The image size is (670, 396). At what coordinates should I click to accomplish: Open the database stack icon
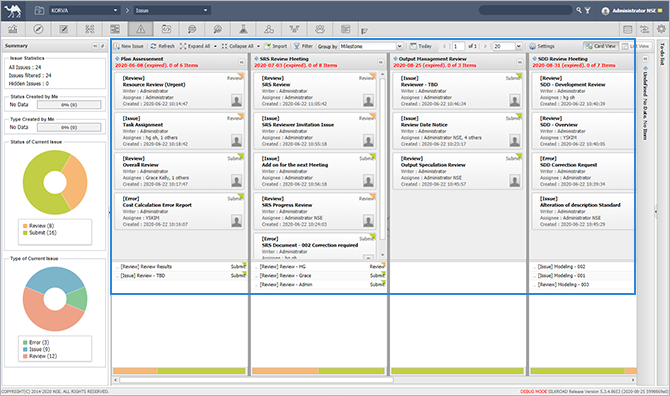pos(627,29)
